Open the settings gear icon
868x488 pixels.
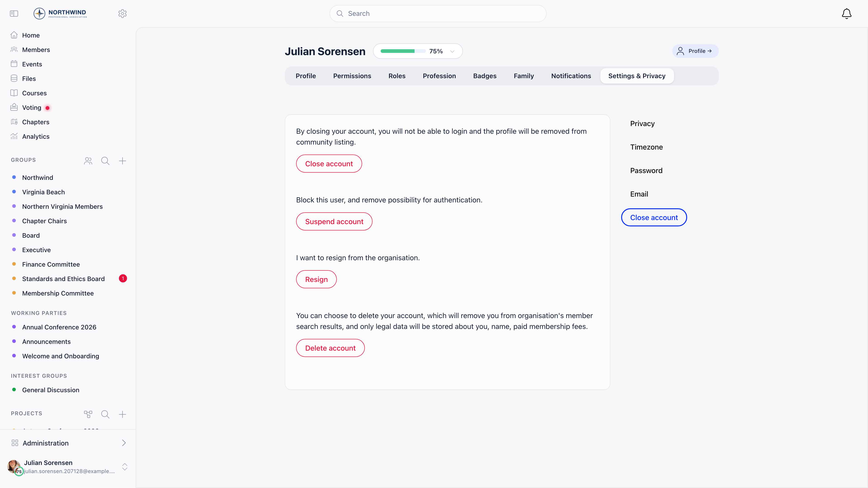122,14
